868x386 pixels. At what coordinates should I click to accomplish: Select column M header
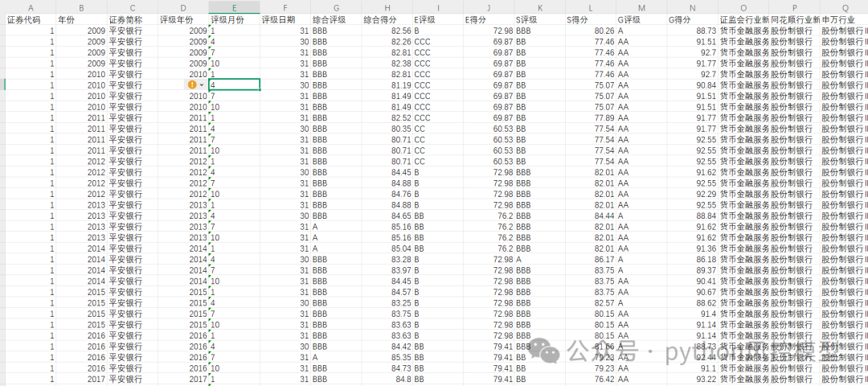pyautogui.click(x=641, y=8)
